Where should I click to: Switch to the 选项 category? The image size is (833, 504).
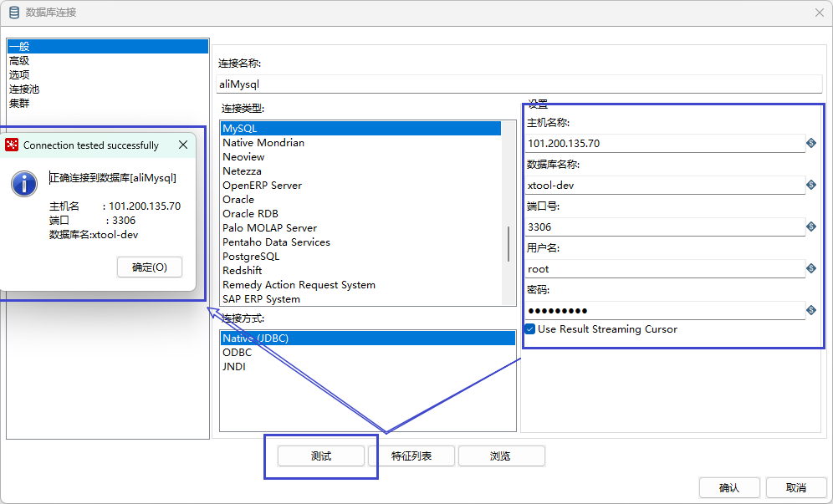pos(19,74)
